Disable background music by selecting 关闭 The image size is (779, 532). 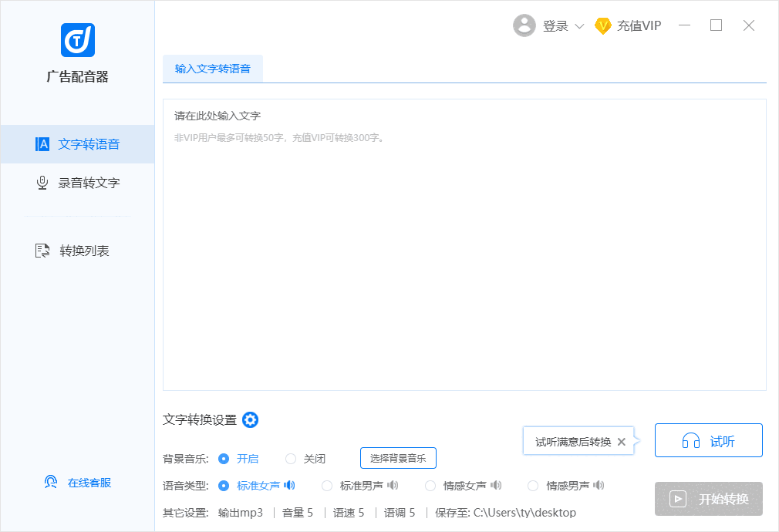[290, 458]
